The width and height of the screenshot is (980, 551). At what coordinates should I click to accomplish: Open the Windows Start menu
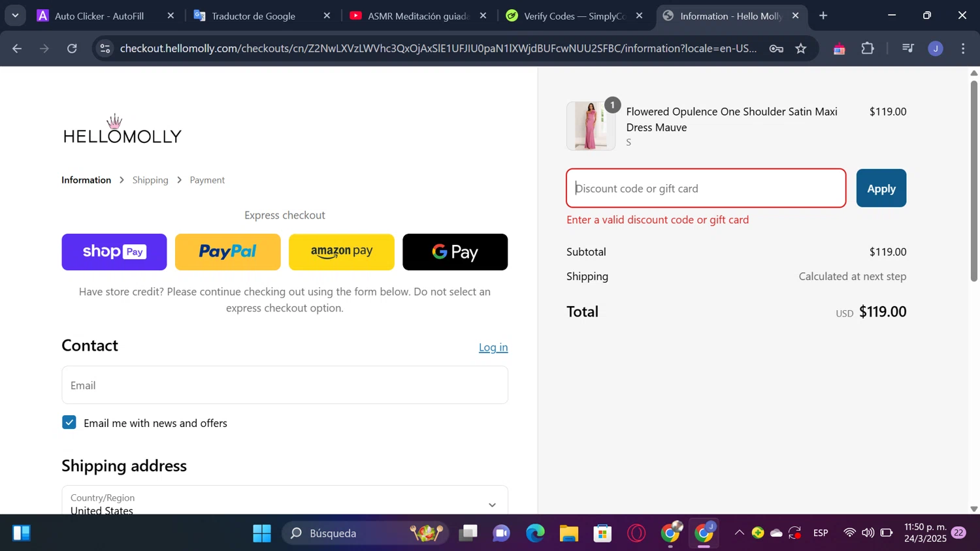(262, 533)
